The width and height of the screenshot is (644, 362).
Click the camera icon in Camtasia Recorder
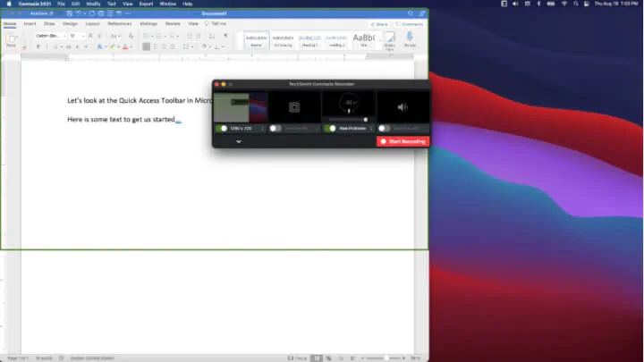click(x=294, y=106)
